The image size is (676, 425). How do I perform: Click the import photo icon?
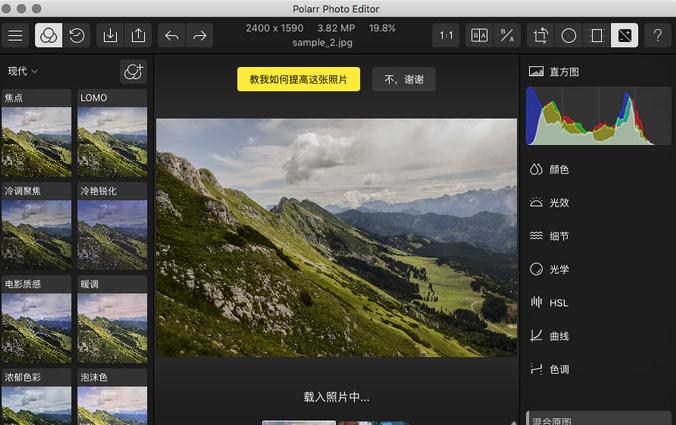coord(110,35)
